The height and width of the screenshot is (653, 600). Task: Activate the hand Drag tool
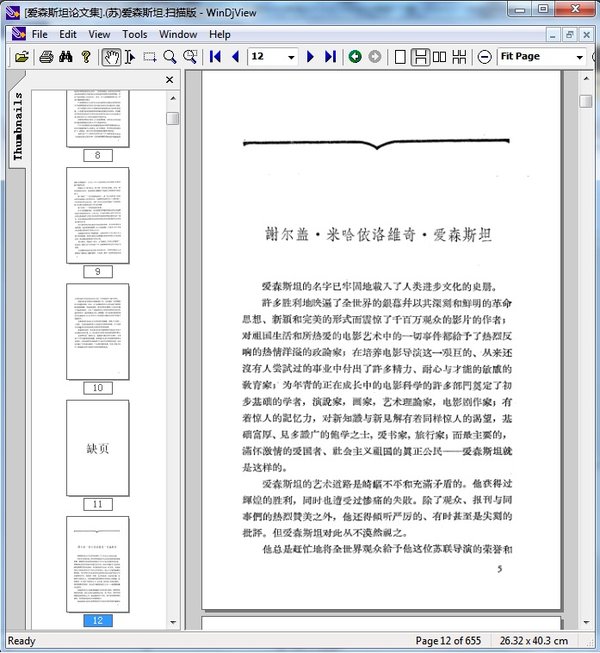pyautogui.click(x=111, y=57)
